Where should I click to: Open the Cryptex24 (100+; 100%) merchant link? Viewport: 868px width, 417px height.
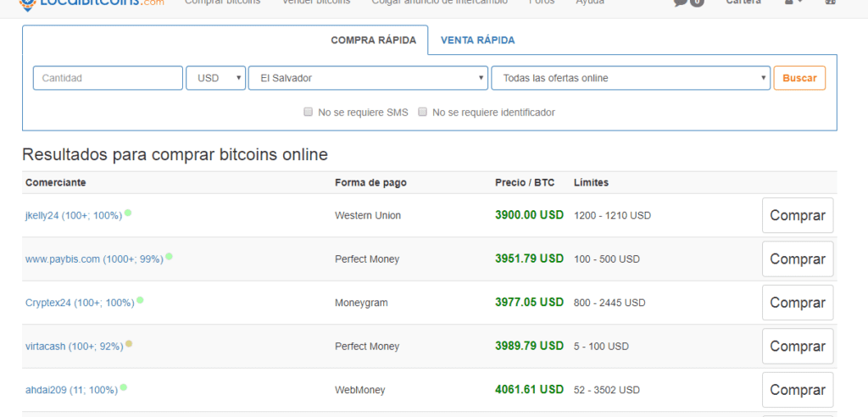coord(80,303)
